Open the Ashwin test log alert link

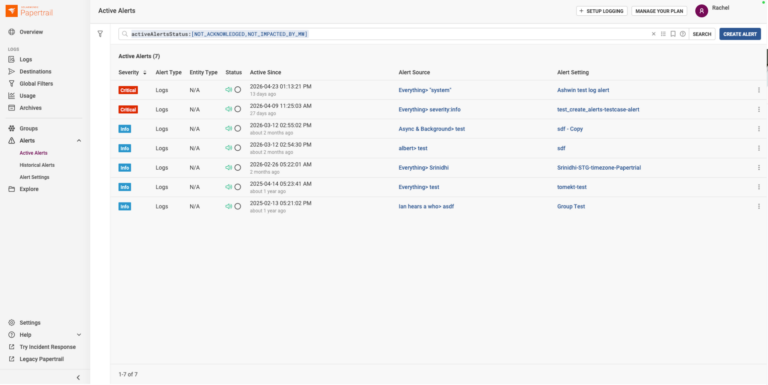click(x=583, y=90)
